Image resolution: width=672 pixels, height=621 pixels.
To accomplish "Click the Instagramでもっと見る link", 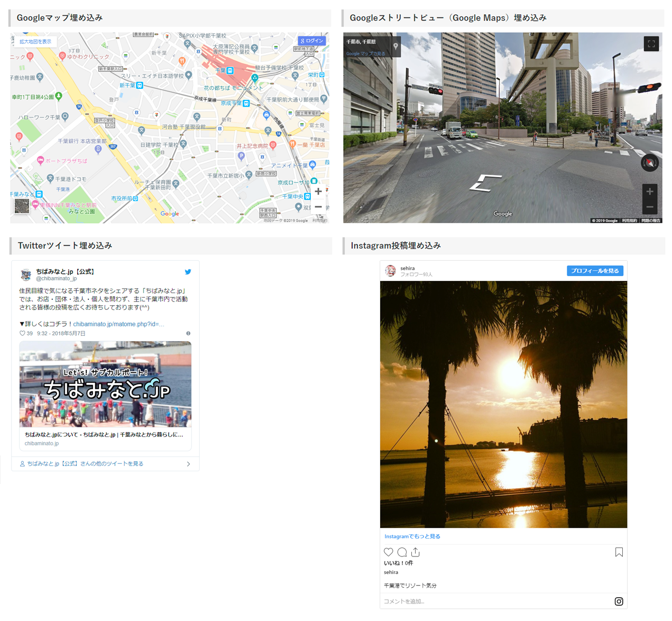I will [412, 536].
